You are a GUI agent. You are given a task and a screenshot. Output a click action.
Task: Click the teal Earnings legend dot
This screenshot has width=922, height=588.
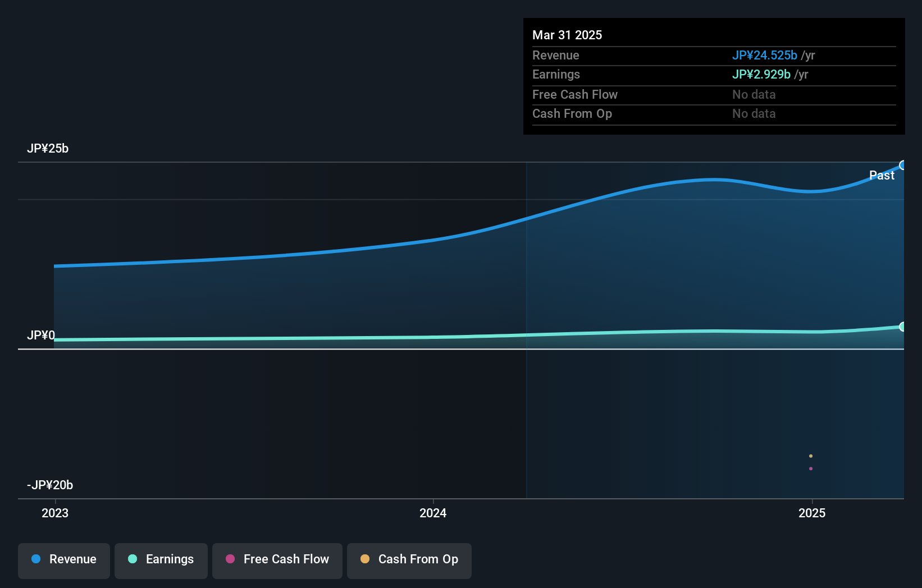tap(133, 559)
